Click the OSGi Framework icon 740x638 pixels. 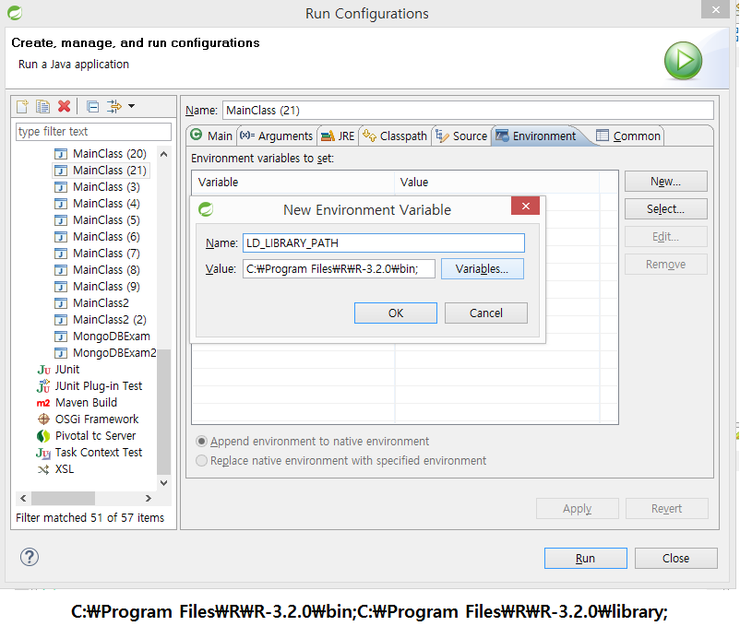click(x=43, y=419)
